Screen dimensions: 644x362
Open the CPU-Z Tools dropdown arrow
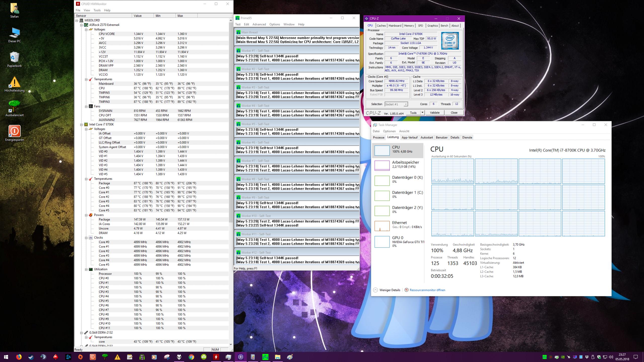[x=423, y=113]
